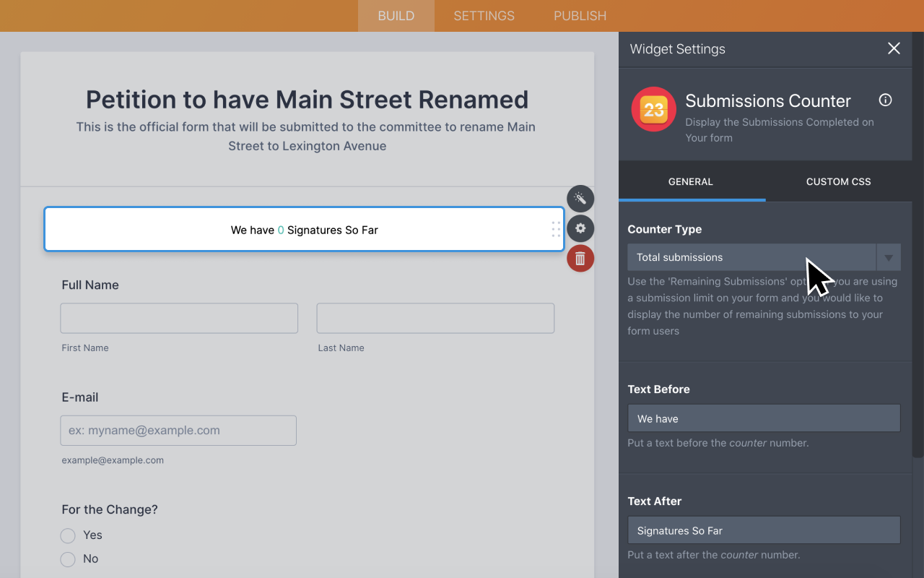The image size is (924, 578).
Task: Switch to the Custom CSS tab
Action: (838, 182)
